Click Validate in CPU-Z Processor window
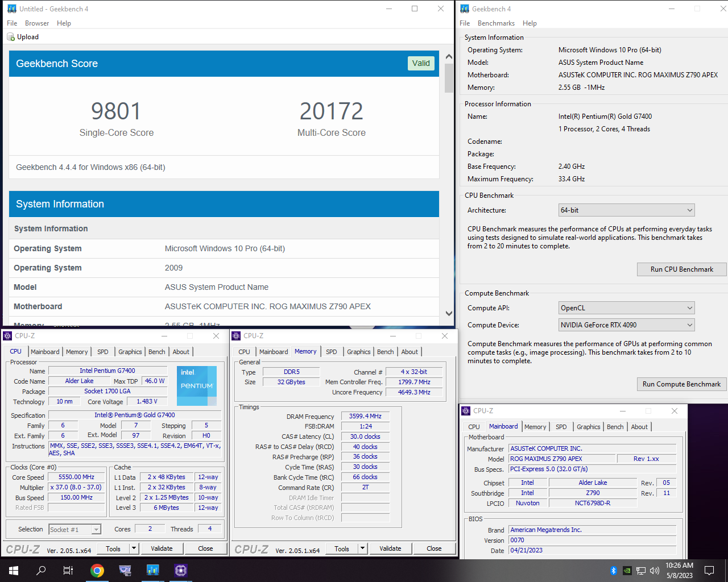 162,549
